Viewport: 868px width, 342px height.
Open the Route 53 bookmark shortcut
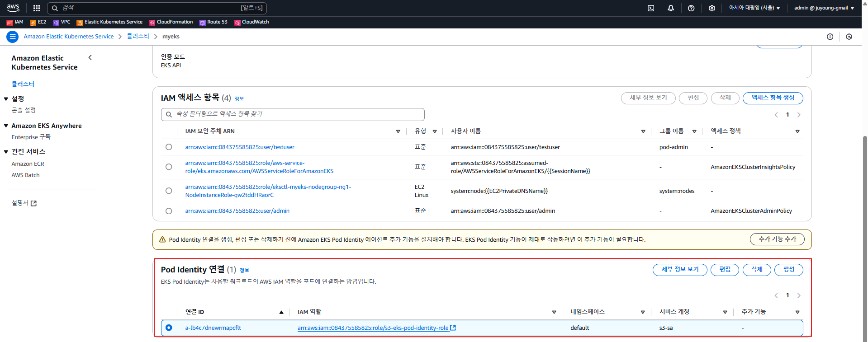point(213,22)
